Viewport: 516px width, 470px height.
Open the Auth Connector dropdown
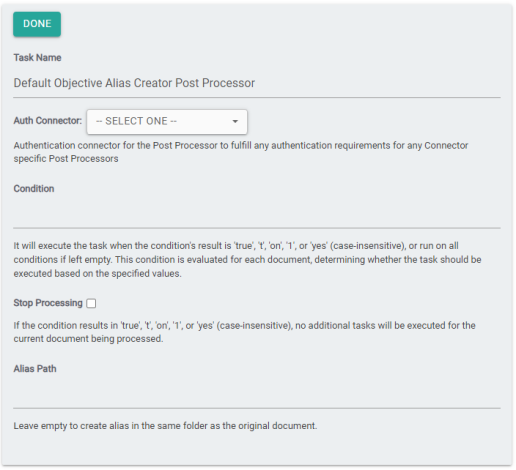pos(167,122)
